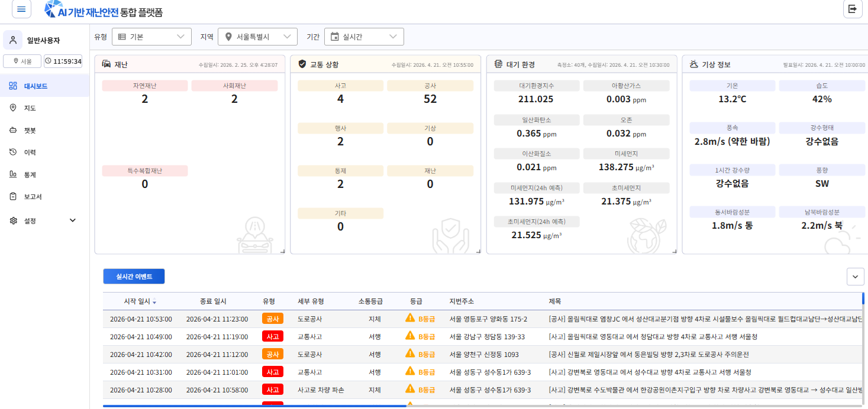Click the 행사 traffic tile
Viewport: 868px width, 409px height.
click(340, 135)
